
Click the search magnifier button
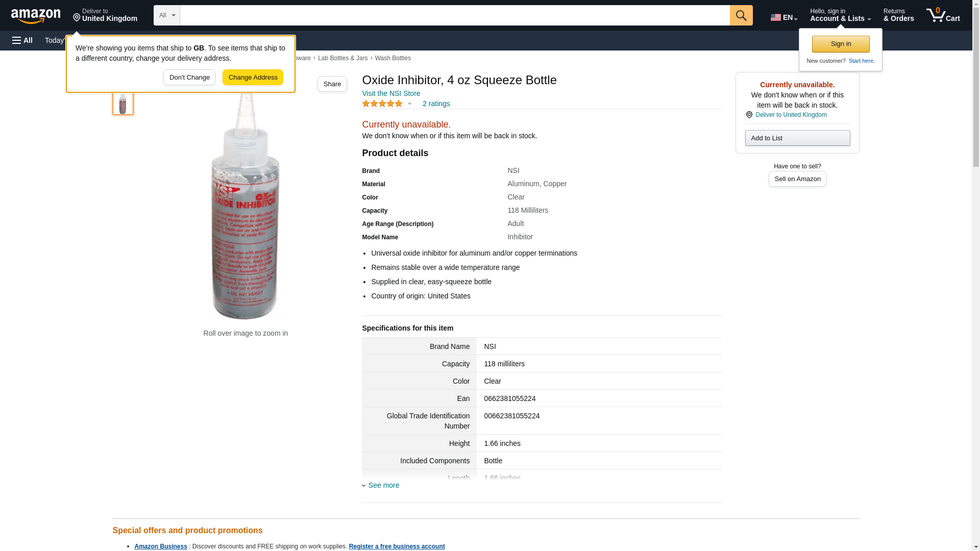741,15
